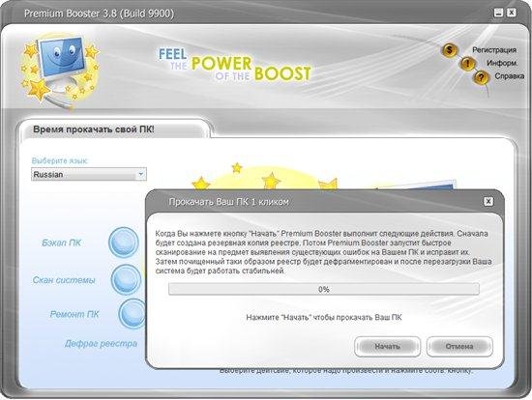Image resolution: width=532 pixels, height=400 pixels.
Task: Open the Информ. link
Action: pos(502,63)
